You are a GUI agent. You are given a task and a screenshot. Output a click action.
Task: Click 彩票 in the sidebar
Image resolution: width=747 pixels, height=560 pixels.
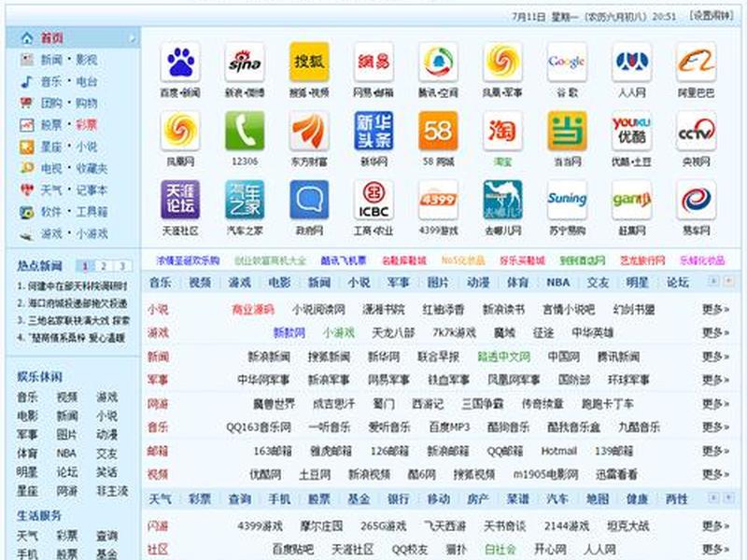[86, 125]
